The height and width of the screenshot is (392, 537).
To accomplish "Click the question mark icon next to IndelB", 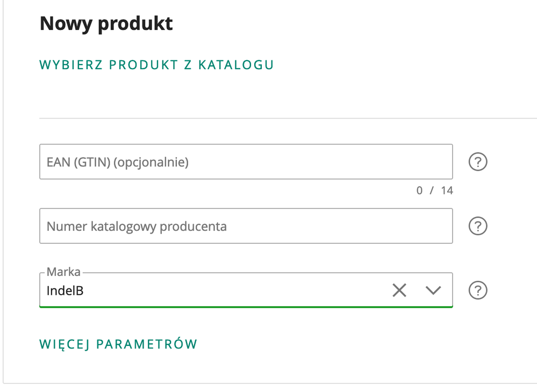I will (x=478, y=291).
